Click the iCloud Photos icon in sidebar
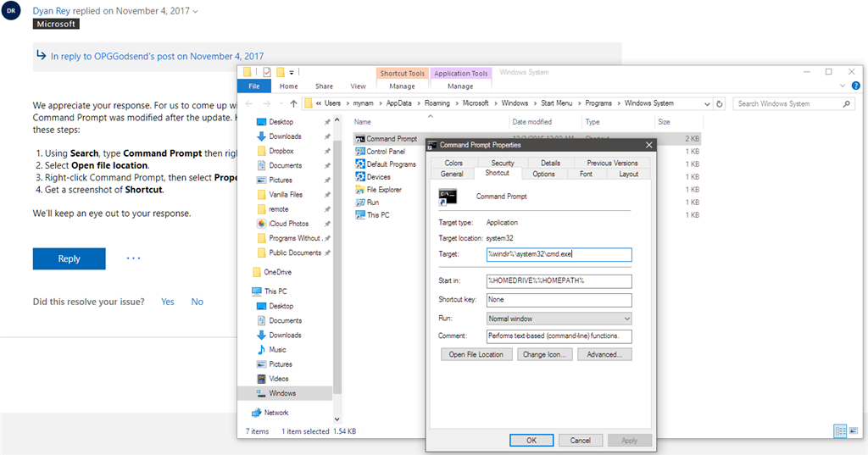This screenshot has width=868, height=455. tap(261, 224)
